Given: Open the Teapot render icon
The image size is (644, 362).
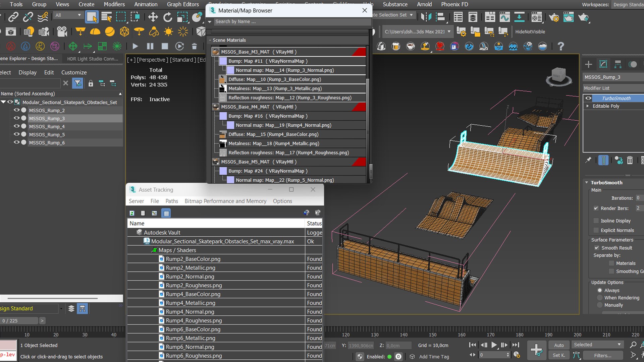Looking at the screenshot, I should (x=583, y=17).
